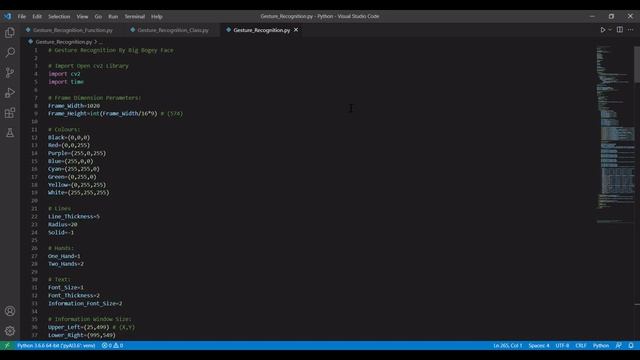Click the VS Code logo icon

pyautogui.click(x=7, y=16)
